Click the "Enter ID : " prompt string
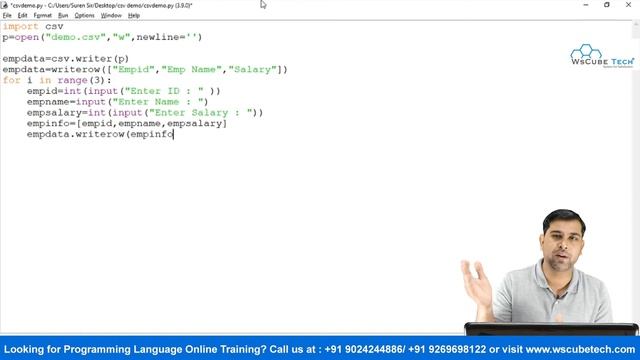 point(164,91)
